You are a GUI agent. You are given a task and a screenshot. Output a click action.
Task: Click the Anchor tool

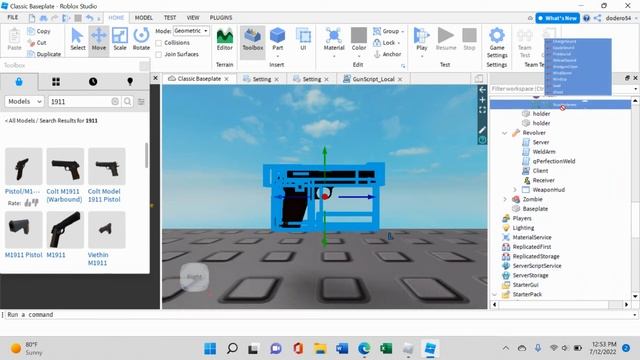(387, 54)
